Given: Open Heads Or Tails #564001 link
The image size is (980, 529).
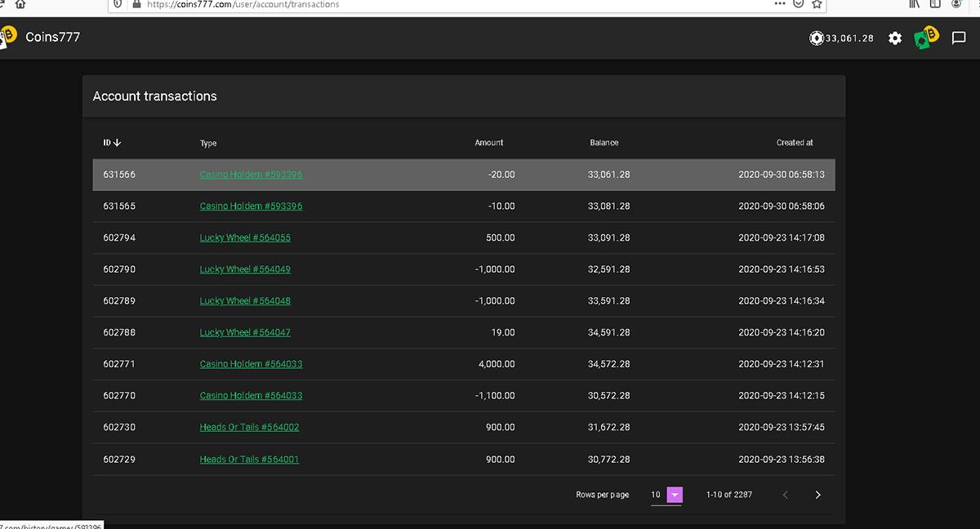Looking at the screenshot, I should coord(249,460).
